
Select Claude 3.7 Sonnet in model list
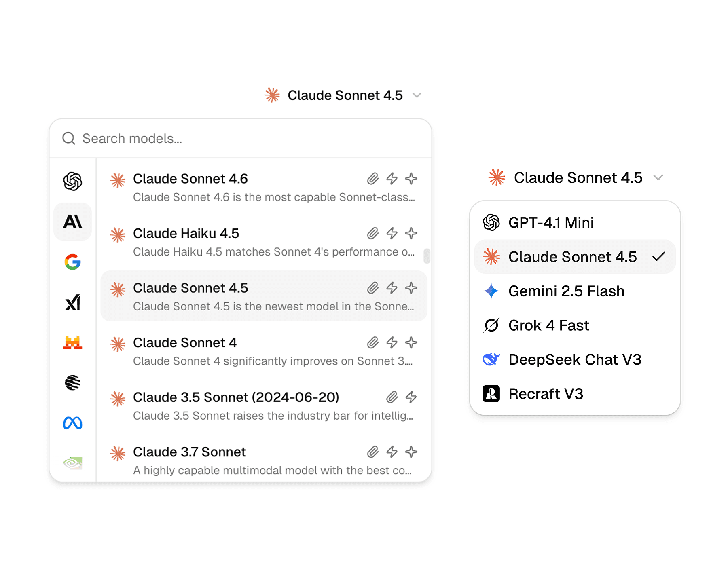(264, 460)
